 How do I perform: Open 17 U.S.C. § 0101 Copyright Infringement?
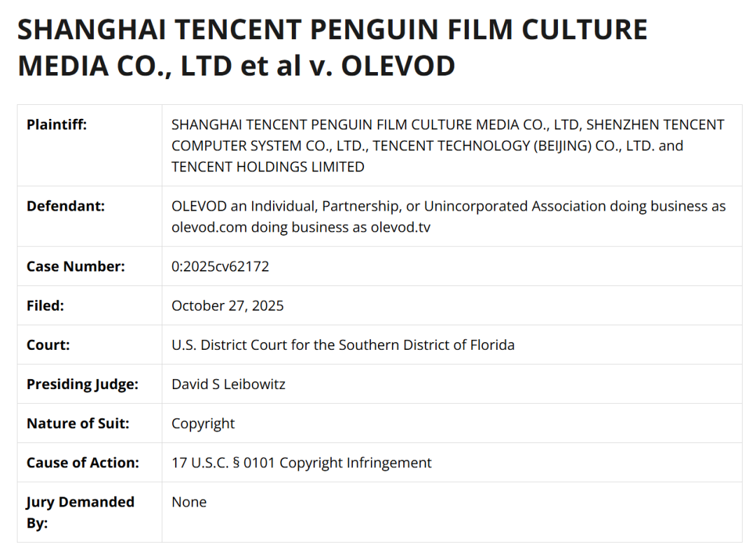[x=301, y=462]
